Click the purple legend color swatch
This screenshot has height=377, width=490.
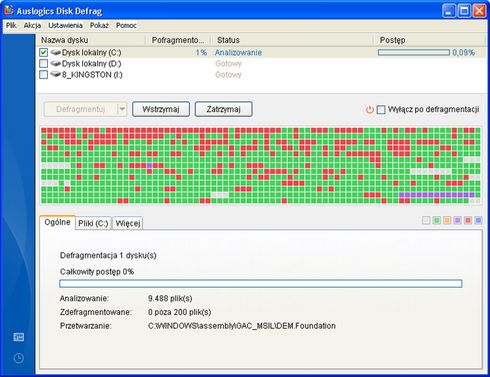(x=457, y=220)
